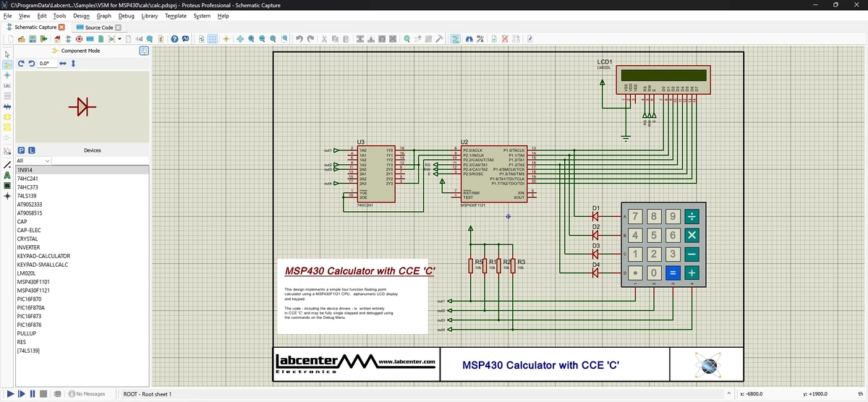This screenshot has height=402, width=868.
Task: Toggle Wire Autorouter green button
Action: (456, 38)
